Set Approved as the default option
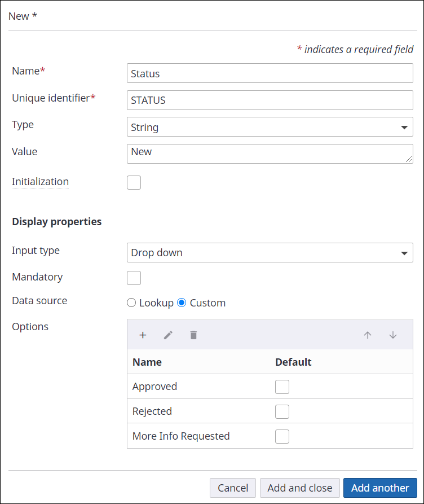Screen dimensions: 424x504 [282, 387]
